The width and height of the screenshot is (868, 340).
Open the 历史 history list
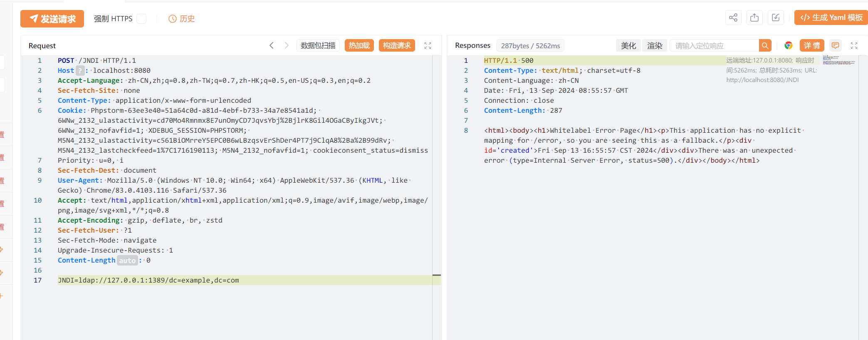point(181,19)
